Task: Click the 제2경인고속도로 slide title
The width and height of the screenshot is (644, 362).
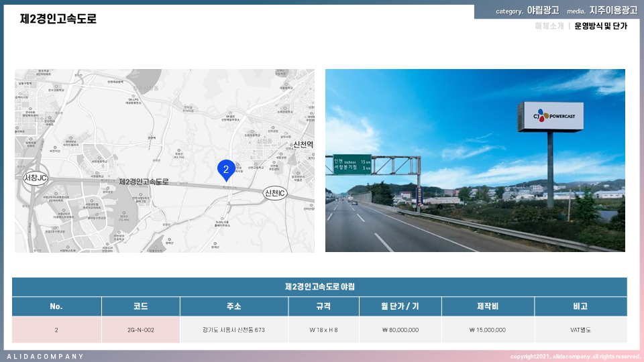Action: click(x=58, y=19)
